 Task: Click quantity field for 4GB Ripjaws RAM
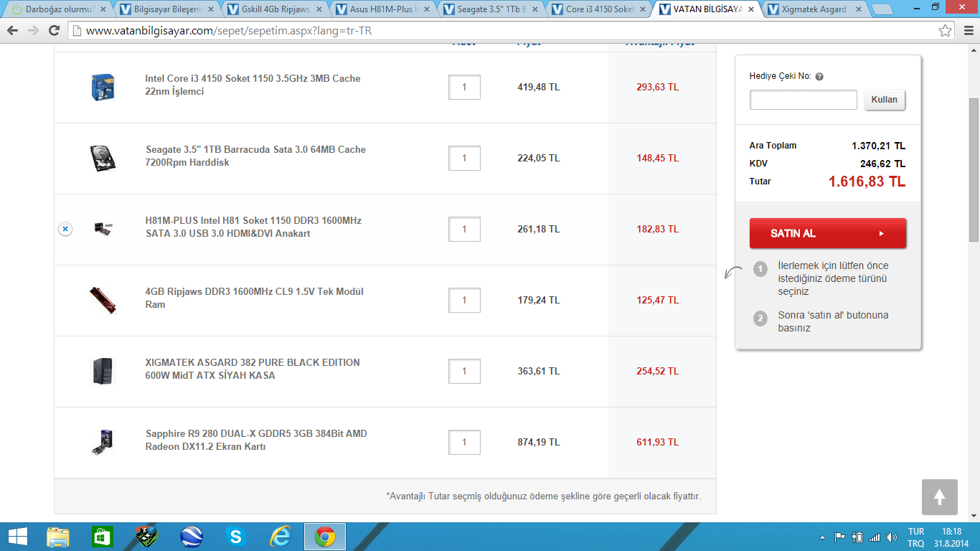point(464,300)
